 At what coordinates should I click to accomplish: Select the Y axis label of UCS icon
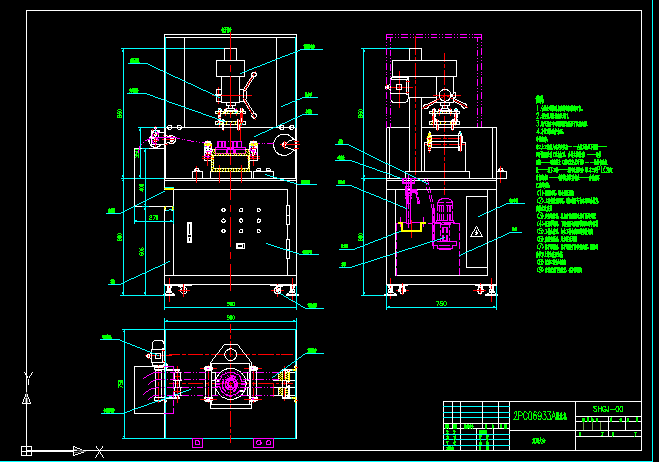pos(28,378)
